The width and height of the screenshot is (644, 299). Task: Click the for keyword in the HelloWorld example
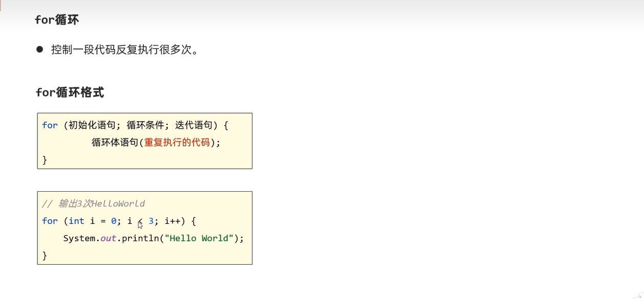click(x=49, y=221)
